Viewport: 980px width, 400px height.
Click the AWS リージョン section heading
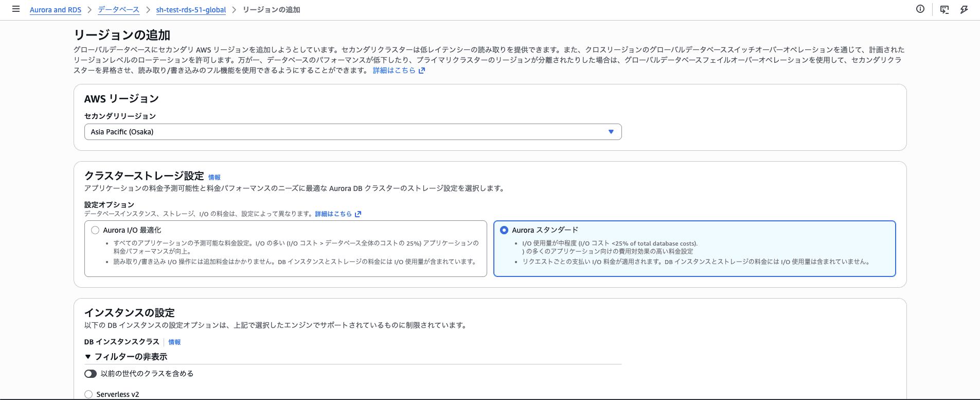(121, 99)
